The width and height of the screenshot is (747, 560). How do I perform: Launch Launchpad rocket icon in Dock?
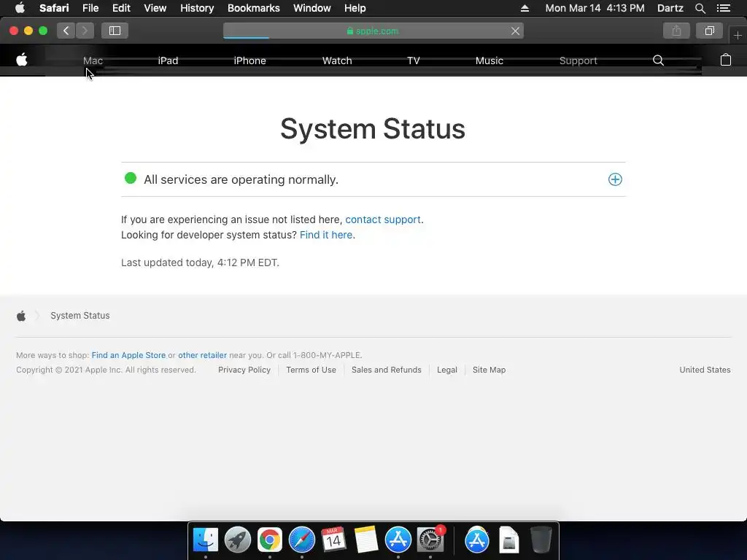(x=237, y=540)
